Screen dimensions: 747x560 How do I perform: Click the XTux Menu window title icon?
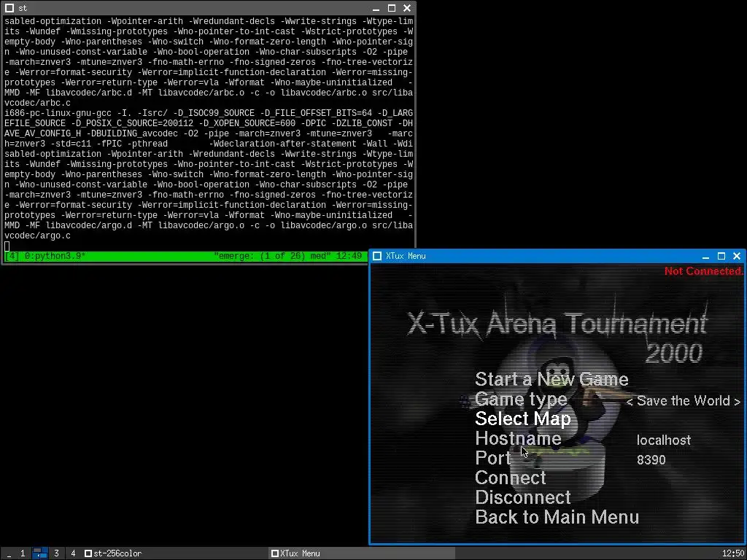(x=377, y=256)
